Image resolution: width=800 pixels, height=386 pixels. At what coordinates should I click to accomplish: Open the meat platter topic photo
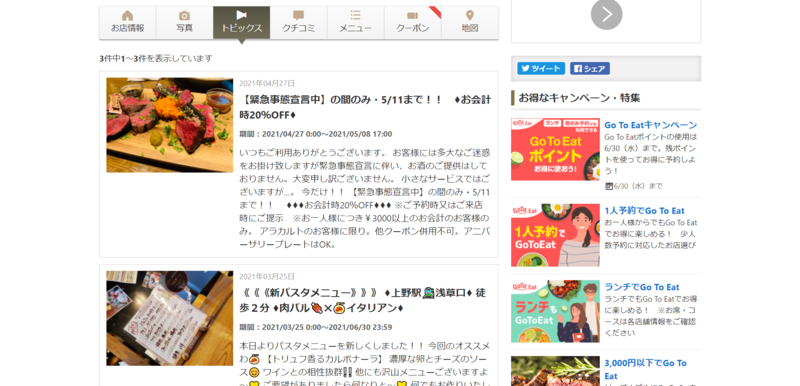tap(169, 125)
